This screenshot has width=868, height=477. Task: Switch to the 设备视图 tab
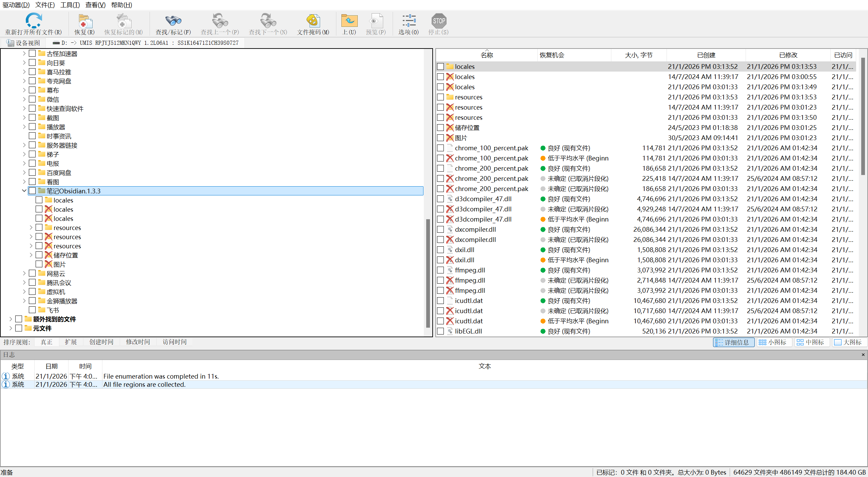[24, 43]
